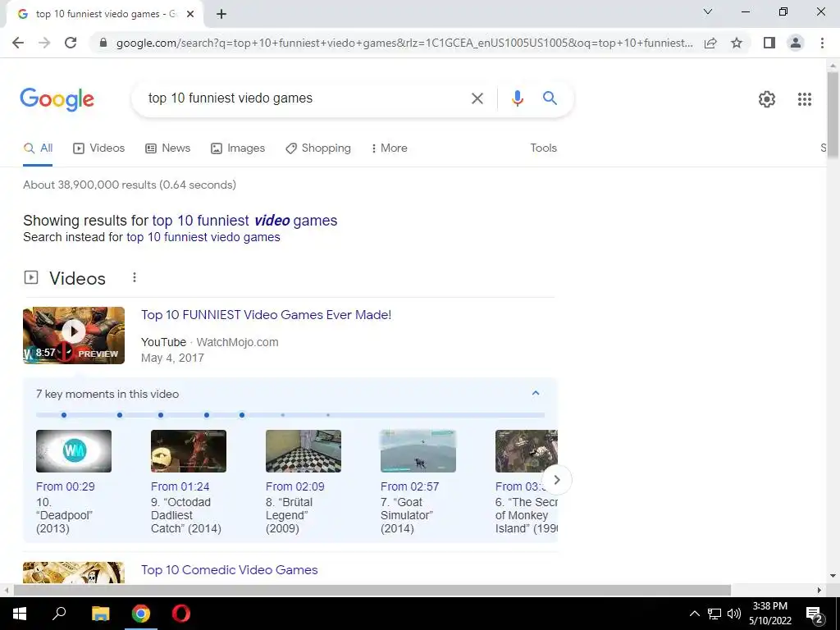Switch to the Shopping tab
Viewport: 840px width, 630px height.
pos(318,148)
